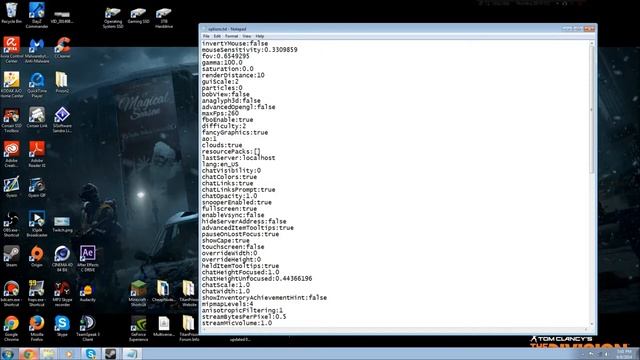Launch After Effects desktop shortcut
The height and width of the screenshot is (360, 640).
coord(88,259)
